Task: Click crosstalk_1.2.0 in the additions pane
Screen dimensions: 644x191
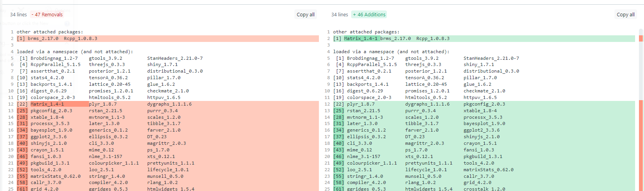Action: tap(484, 189)
